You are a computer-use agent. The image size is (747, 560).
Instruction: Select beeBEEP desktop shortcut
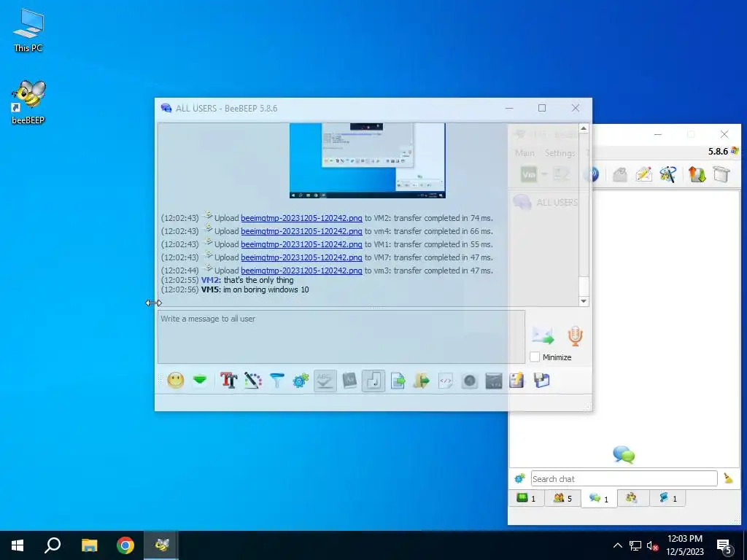[28, 102]
